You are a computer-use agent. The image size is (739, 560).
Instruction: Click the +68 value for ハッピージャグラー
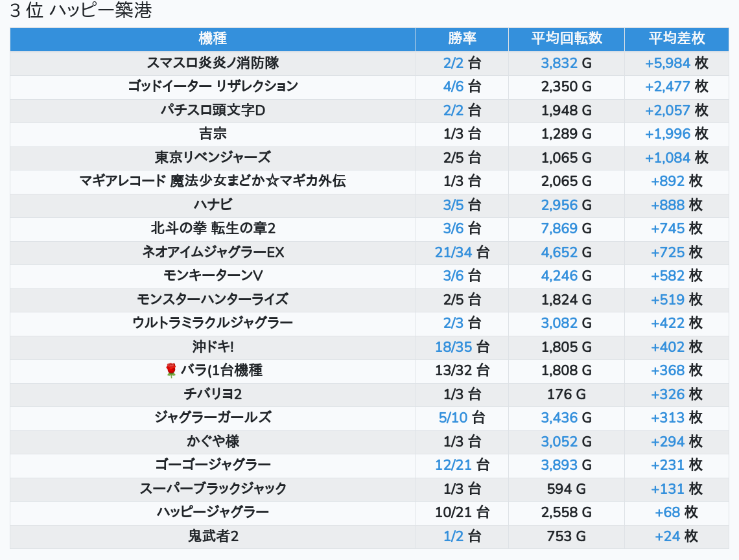coord(667,513)
